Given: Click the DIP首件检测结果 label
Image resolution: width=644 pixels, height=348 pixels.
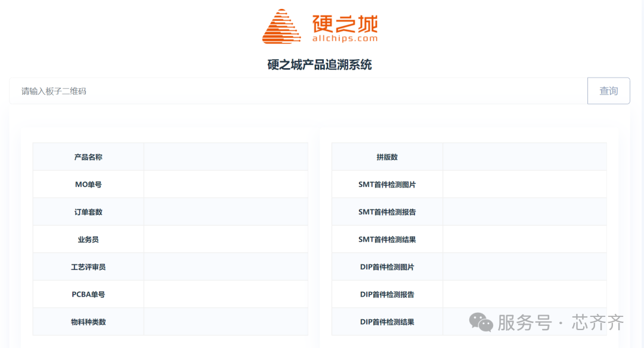Looking at the screenshot, I should 388,322.
